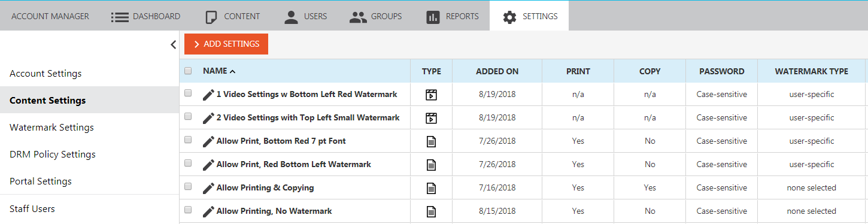Check the Allow Print, Bottom Red 7 pt checkbox

188,140
